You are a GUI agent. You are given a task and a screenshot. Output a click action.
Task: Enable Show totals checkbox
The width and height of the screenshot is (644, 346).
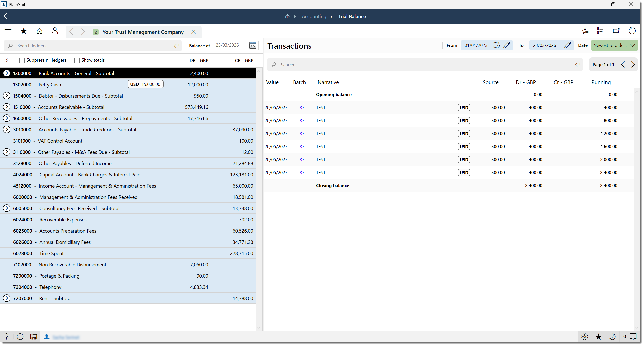point(77,60)
